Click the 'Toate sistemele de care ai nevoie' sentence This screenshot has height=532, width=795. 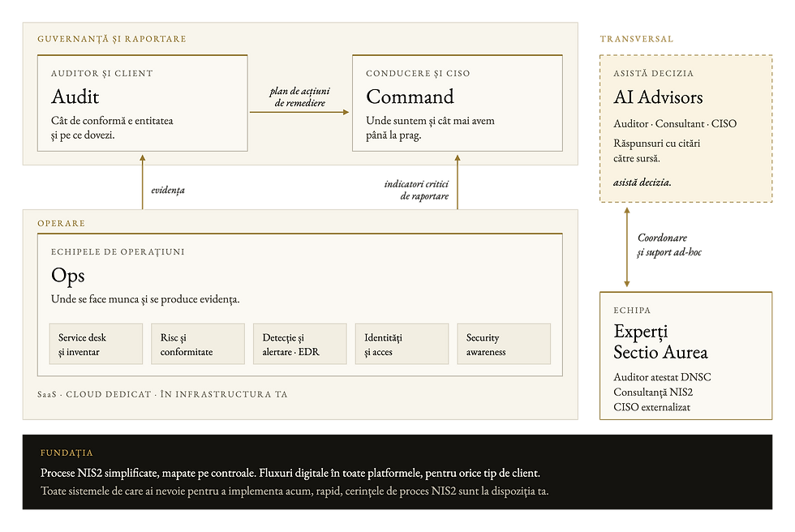294,491
